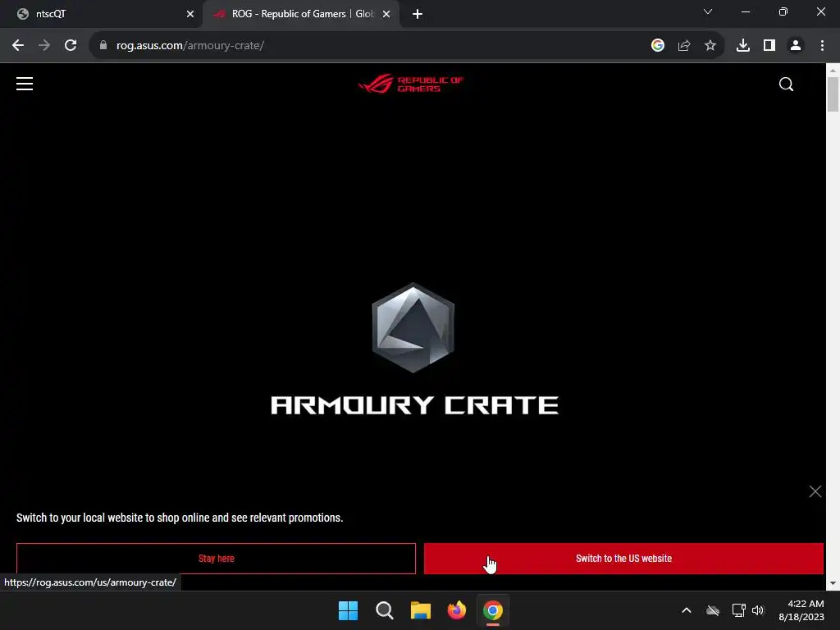Bookmark this page with the star

tap(710, 46)
